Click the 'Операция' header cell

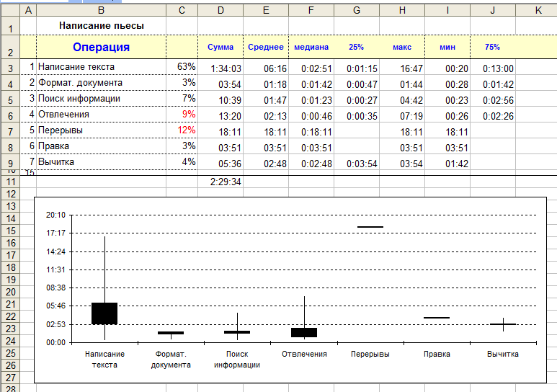click(101, 48)
